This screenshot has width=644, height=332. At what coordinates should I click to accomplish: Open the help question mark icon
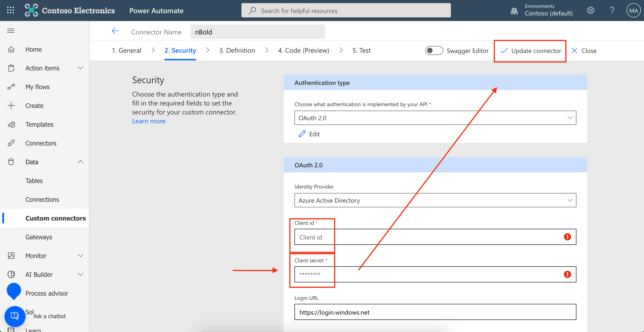[612, 10]
